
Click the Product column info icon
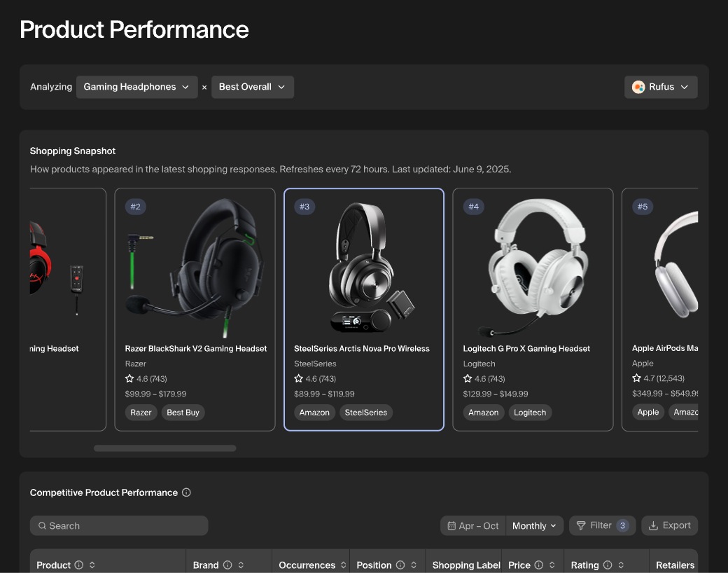79,565
